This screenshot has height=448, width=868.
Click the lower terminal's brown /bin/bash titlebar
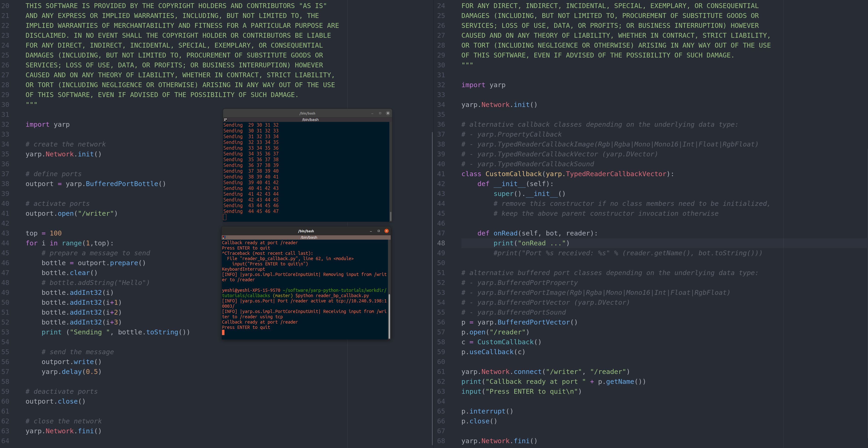point(309,237)
